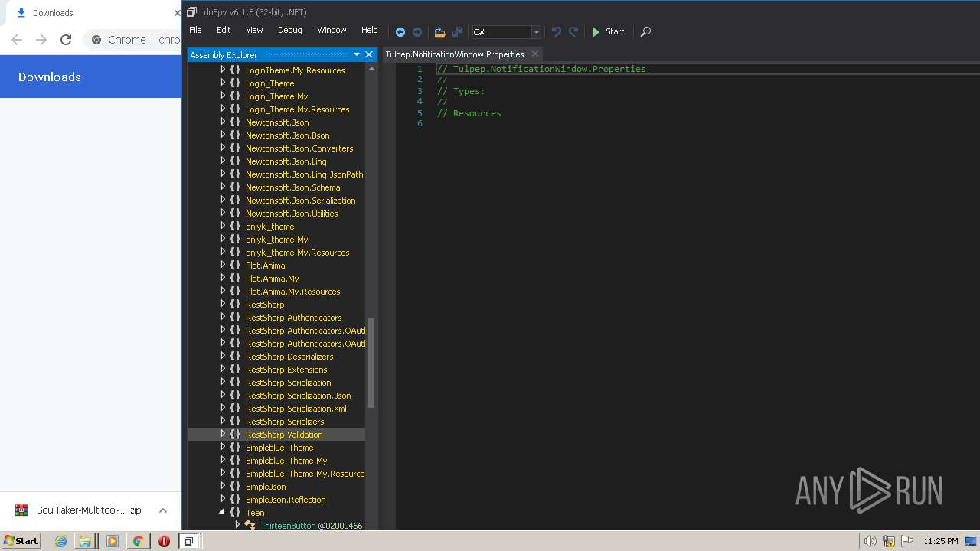Screen dimensions: 980x551
Task: Click the namespace braces icon beside RestSharp
Action: click(x=235, y=305)
